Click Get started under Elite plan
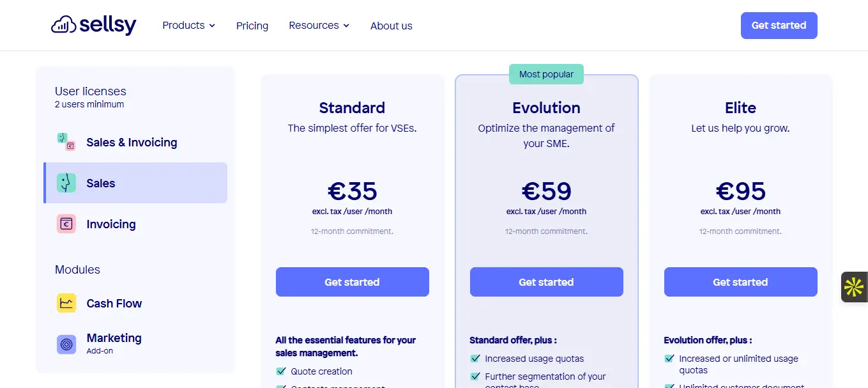 tap(740, 282)
